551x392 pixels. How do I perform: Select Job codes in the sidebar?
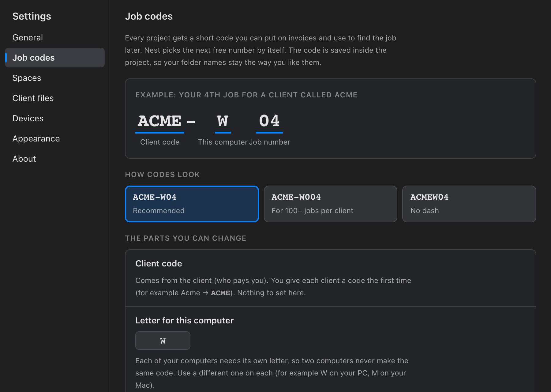pos(55,58)
